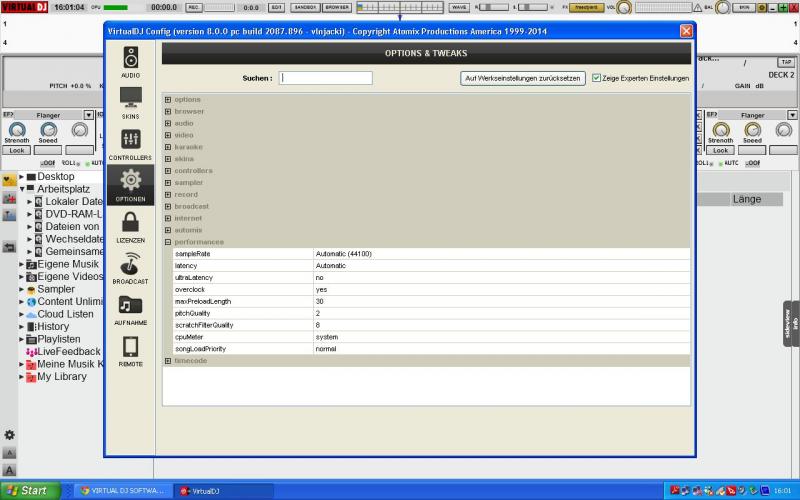Toggle Lock button on left Flanger effect
Screen dimensions: 800x500
point(17,151)
